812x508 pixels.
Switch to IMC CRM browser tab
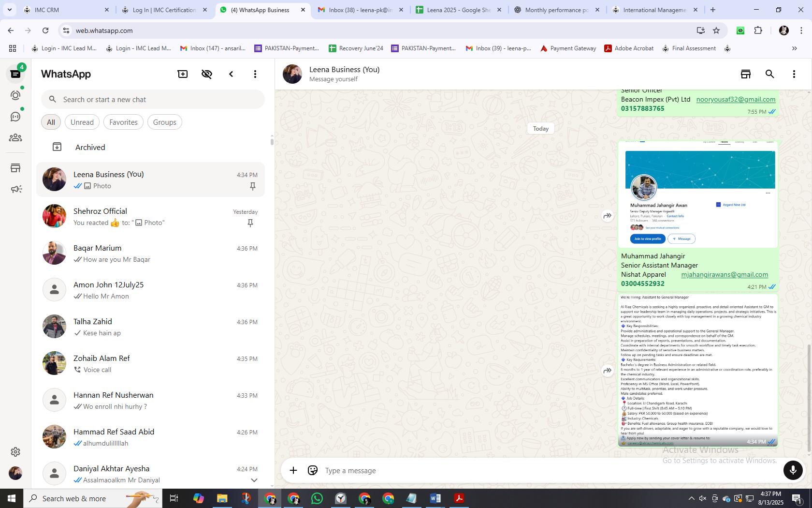click(66, 10)
